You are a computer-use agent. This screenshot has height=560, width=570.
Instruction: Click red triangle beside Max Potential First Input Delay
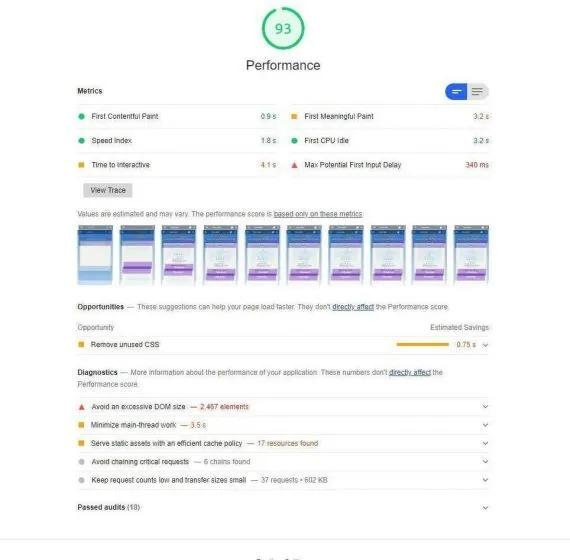click(294, 165)
